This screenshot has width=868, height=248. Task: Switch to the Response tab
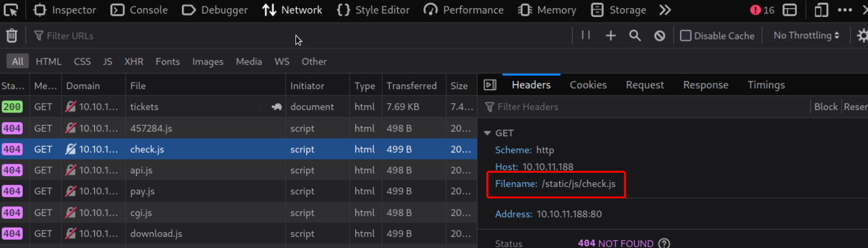pos(705,85)
